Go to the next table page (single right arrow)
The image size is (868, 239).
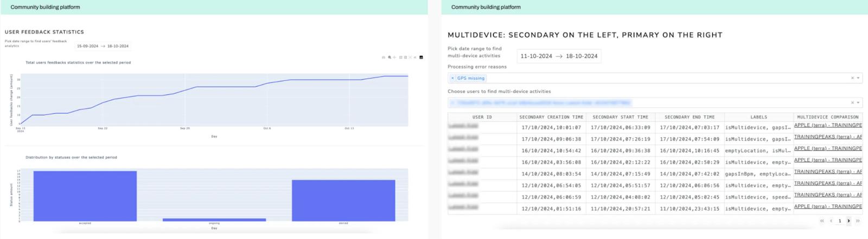849,221
